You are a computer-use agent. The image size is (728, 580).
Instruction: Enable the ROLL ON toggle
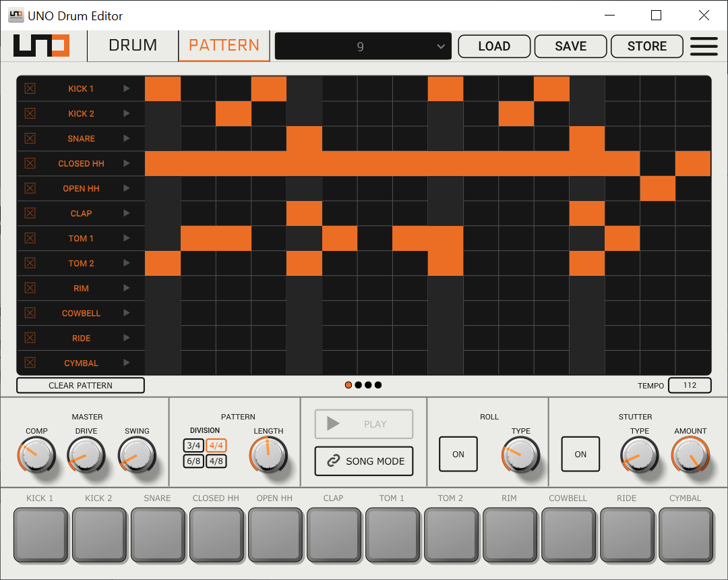point(458,454)
